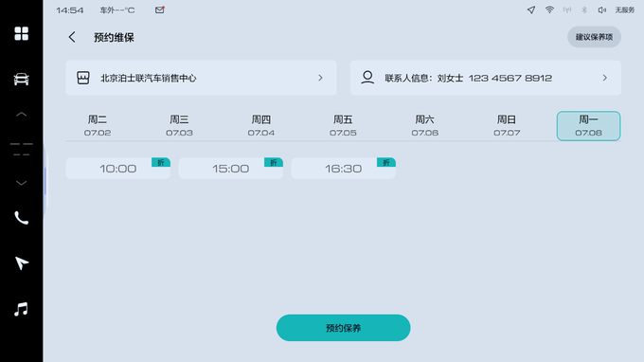Open the music player icon
This screenshot has width=644, height=362.
22,309
